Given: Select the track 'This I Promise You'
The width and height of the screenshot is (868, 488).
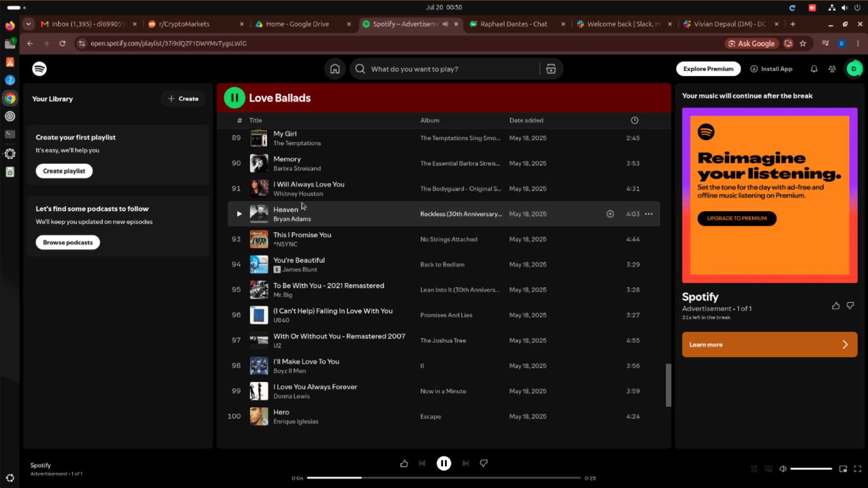Looking at the screenshot, I should [444, 239].
